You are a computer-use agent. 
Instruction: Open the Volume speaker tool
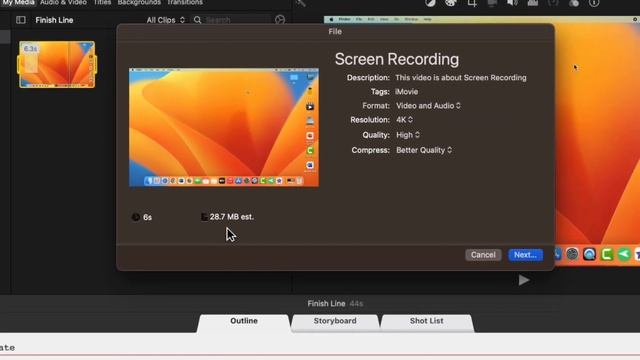[x=512, y=3]
